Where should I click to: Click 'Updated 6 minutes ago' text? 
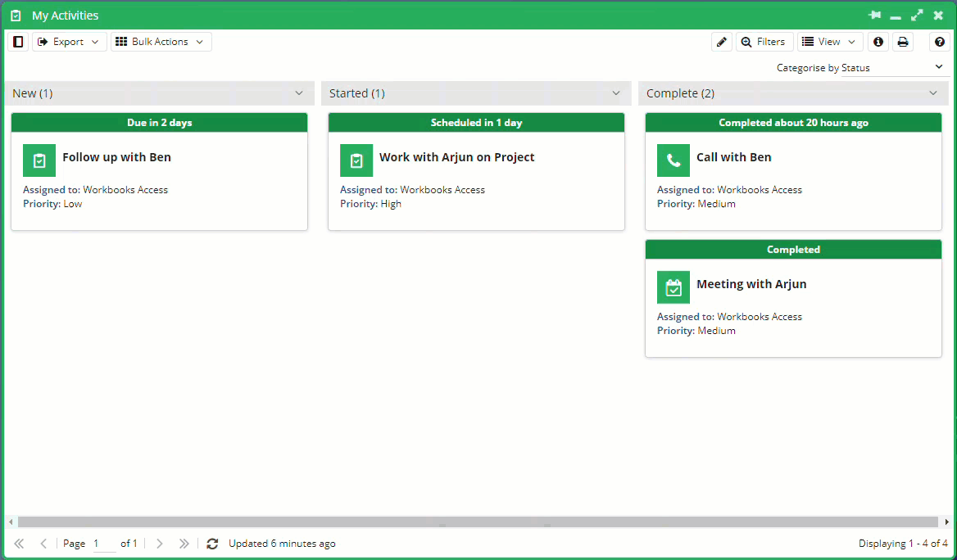(282, 544)
